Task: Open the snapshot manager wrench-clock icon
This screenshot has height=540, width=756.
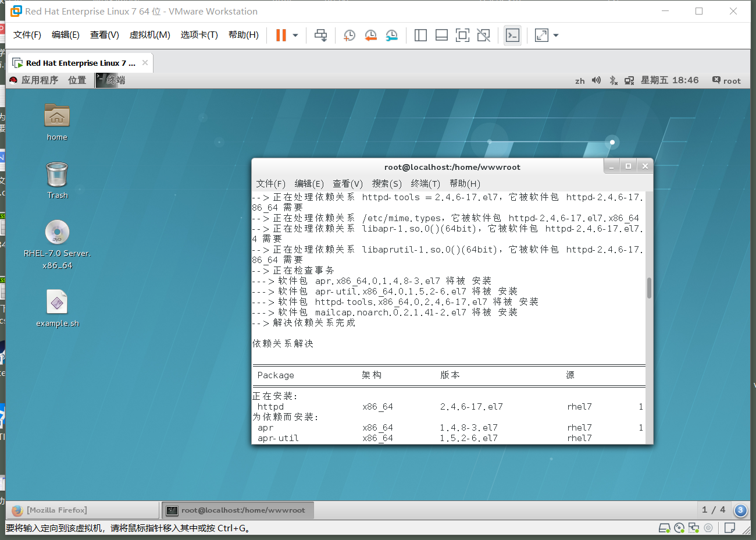Action: [392, 35]
